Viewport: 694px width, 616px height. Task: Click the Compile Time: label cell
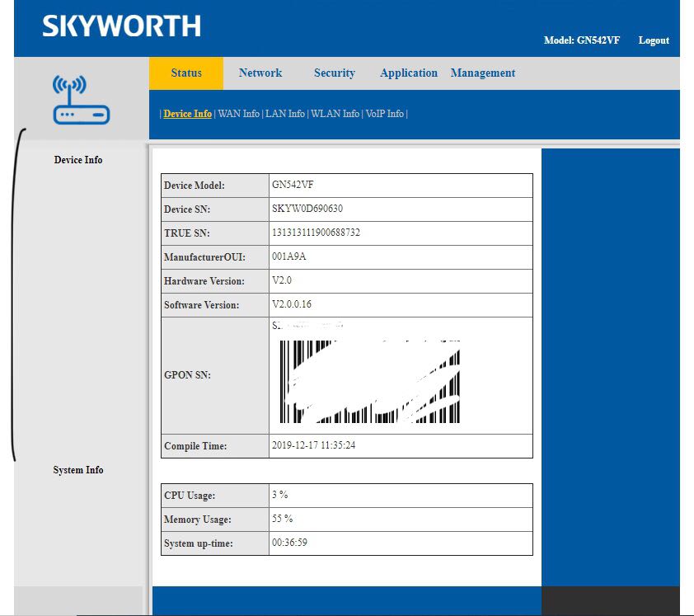point(215,446)
